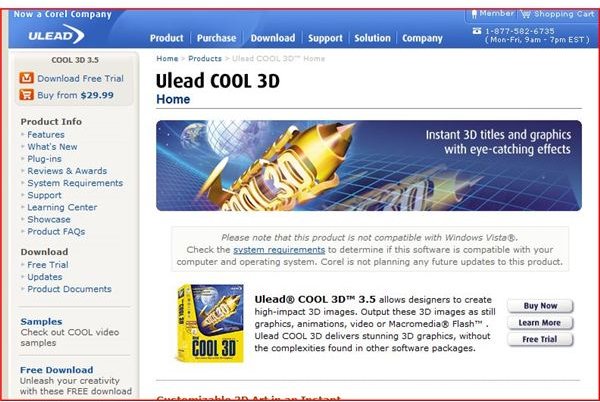
Task: Click the Ulead COOL 3D page title
Action: click(x=218, y=81)
